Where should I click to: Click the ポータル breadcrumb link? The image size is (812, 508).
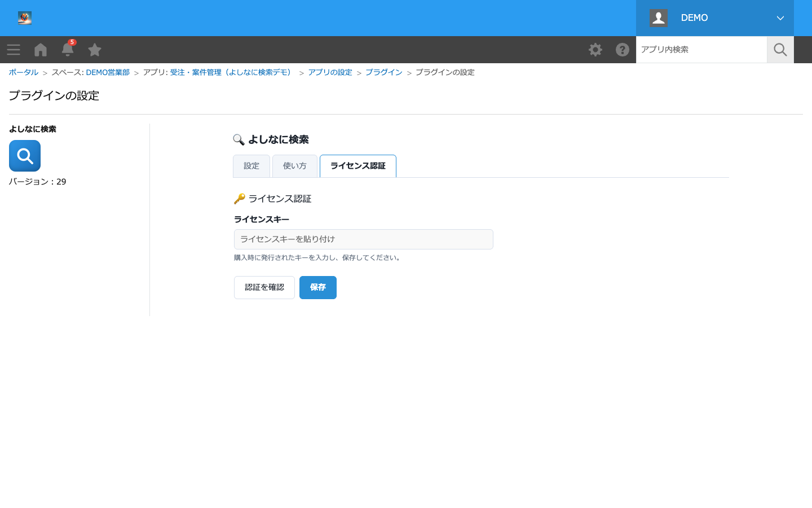24,72
